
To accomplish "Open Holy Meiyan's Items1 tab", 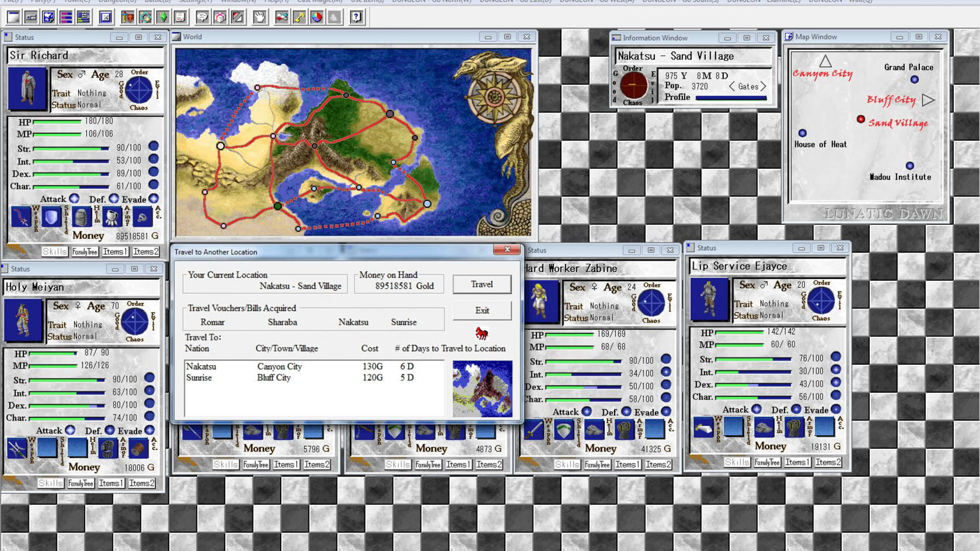I will tap(111, 483).
